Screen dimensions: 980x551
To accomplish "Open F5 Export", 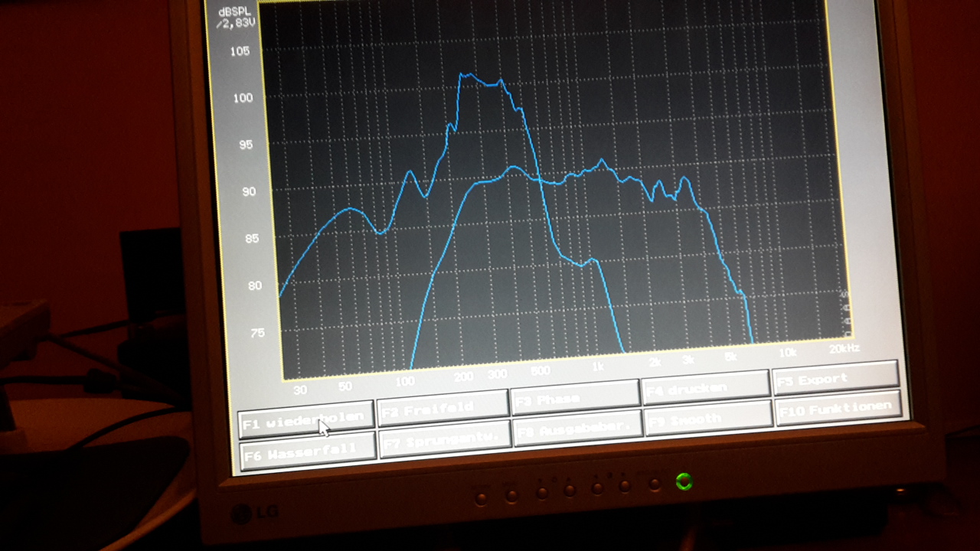I will (835, 377).
